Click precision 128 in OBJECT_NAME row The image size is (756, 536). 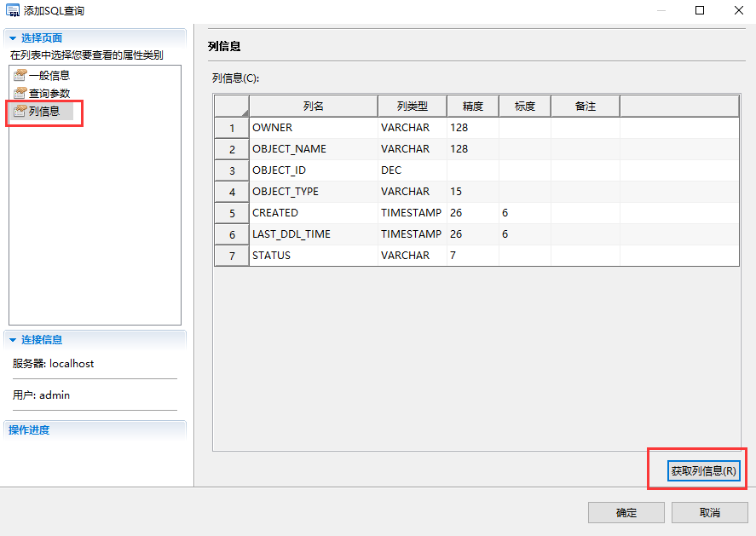tap(473, 149)
